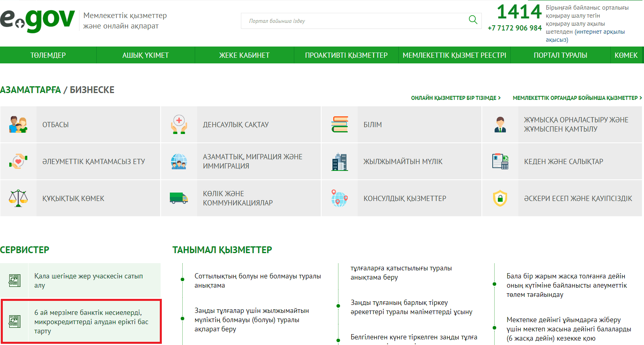Select the КОНСУЛДЫҚ ҚЫЗМЕТТЕР globe pins icon

340,198
